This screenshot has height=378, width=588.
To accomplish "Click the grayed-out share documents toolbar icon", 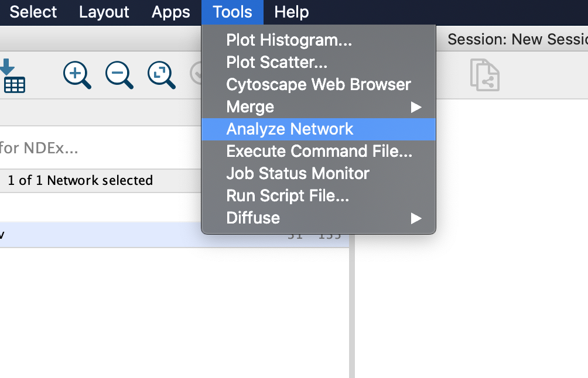I will pyautogui.click(x=484, y=75).
